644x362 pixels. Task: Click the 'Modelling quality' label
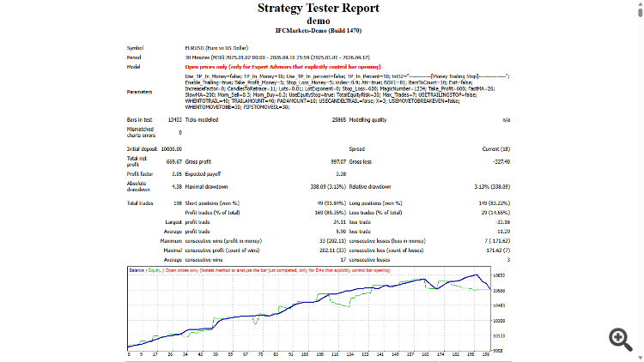(368, 120)
